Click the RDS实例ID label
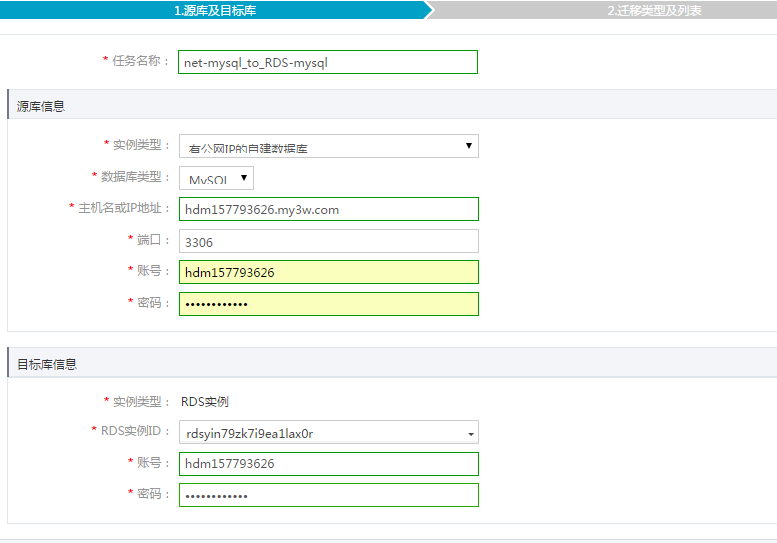The image size is (777, 543). (129, 431)
